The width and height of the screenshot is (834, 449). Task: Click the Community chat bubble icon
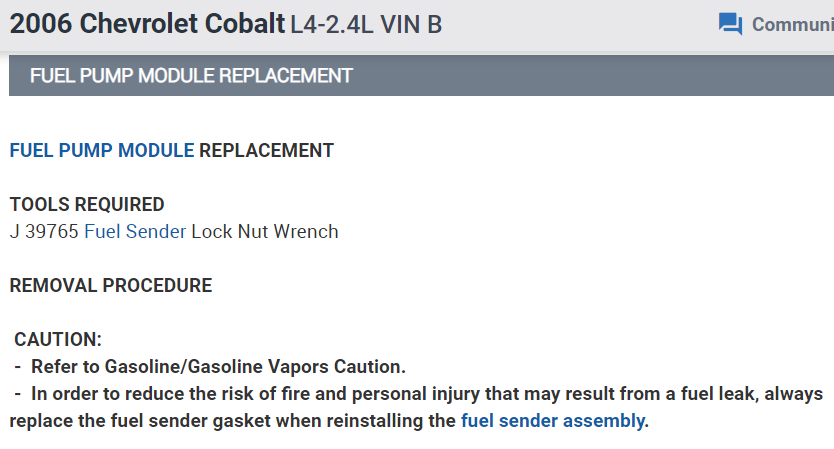click(x=730, y=24)
